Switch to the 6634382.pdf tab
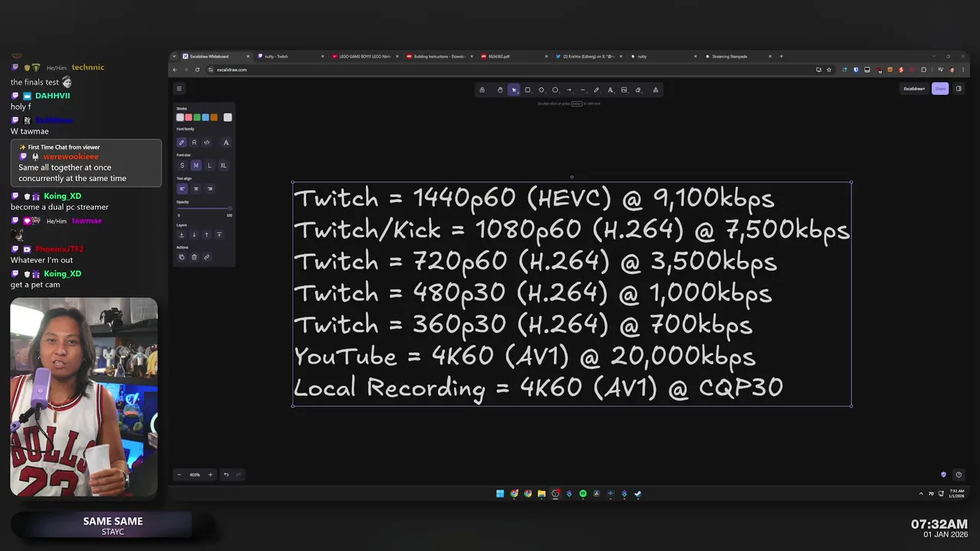Image resolution: width=980 pixels, height=551 pixels. pyautogui.click(x=514, y=56)
